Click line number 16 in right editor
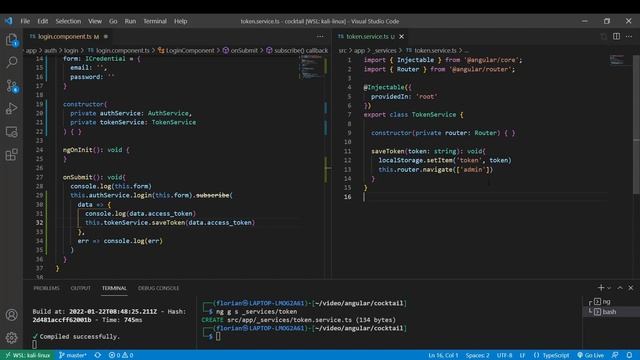The width and height of the screenshot is (640, 360). 347,197
